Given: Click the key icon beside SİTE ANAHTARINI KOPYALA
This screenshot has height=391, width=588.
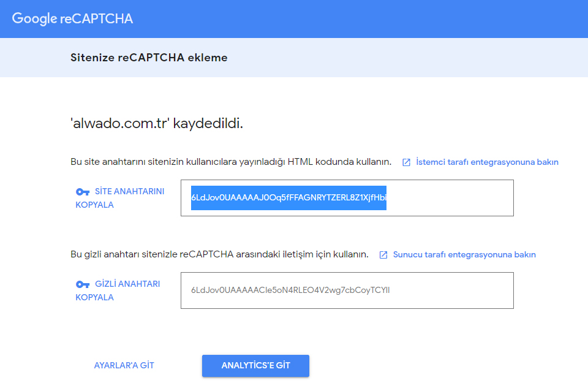Looking at the screenshot, I should (x=83, y=192).
